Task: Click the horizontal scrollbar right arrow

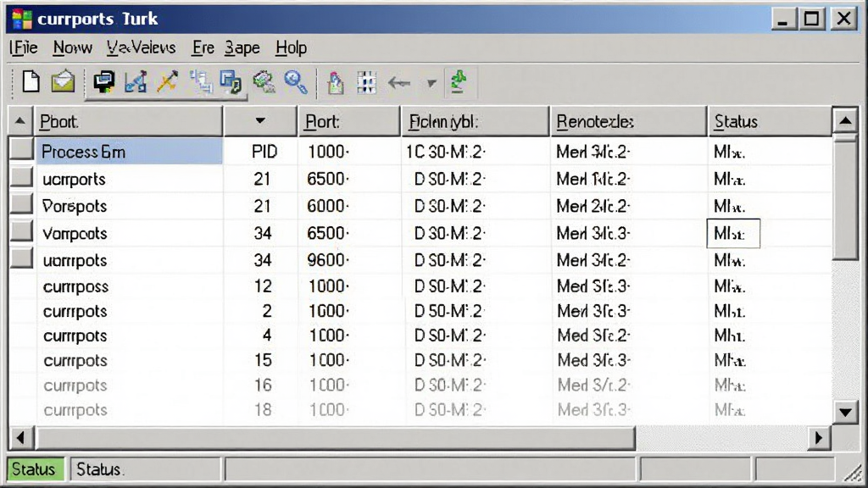Action: click(x=819, y=438)
